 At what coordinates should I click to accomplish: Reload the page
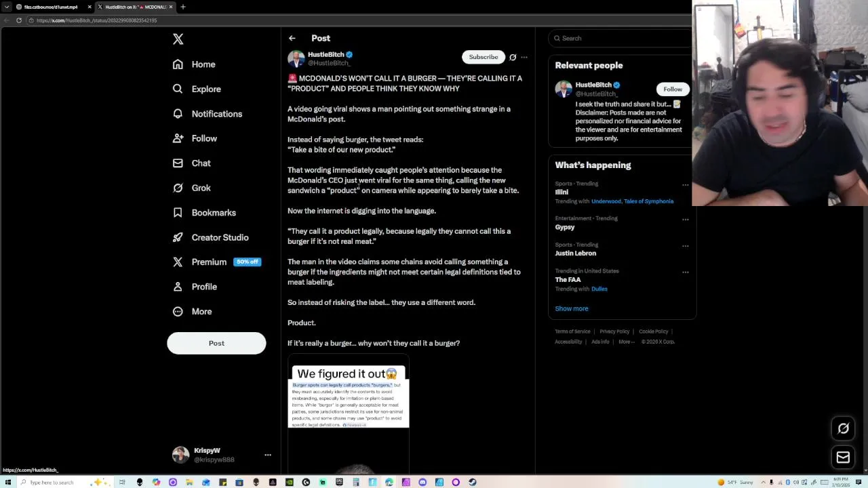click(19, 20)
